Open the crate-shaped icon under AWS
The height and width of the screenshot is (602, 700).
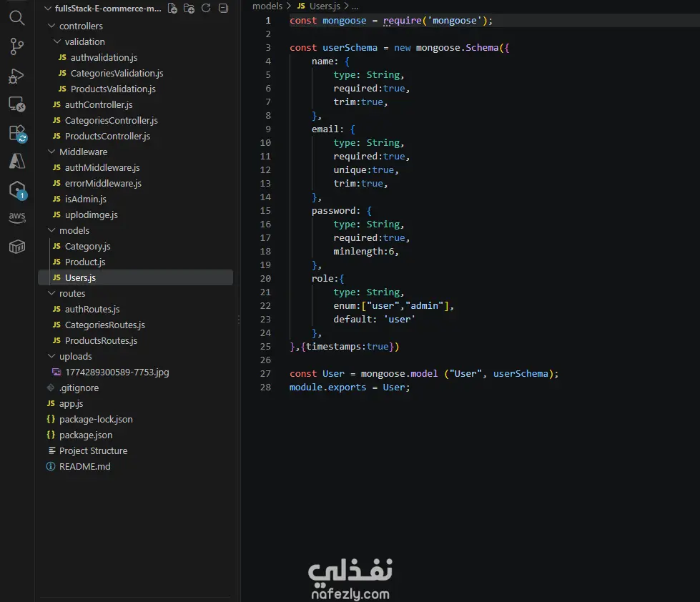coord(17,247)
